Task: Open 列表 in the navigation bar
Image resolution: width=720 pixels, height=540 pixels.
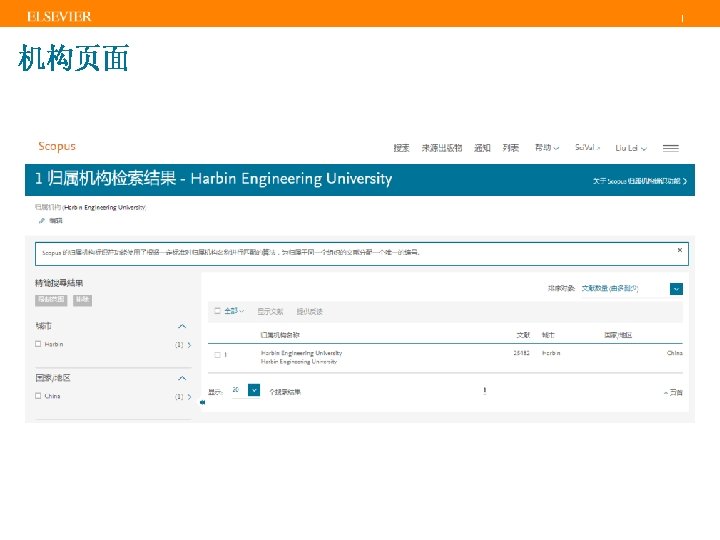Action: pos(511,148)
